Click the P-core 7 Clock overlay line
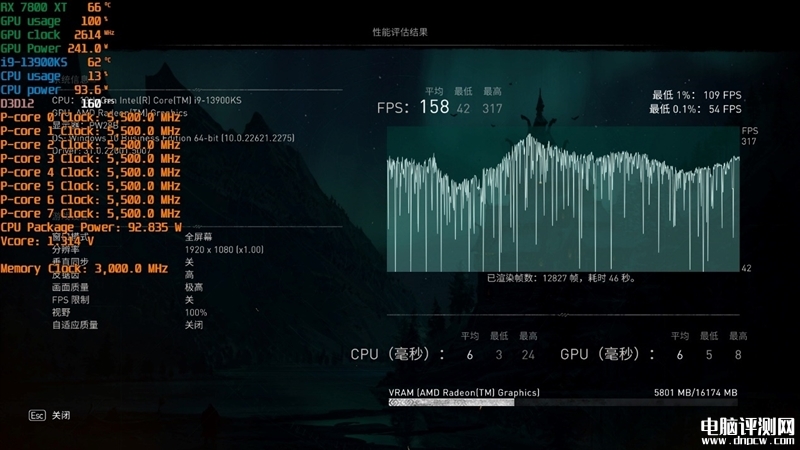 [90, 214]
